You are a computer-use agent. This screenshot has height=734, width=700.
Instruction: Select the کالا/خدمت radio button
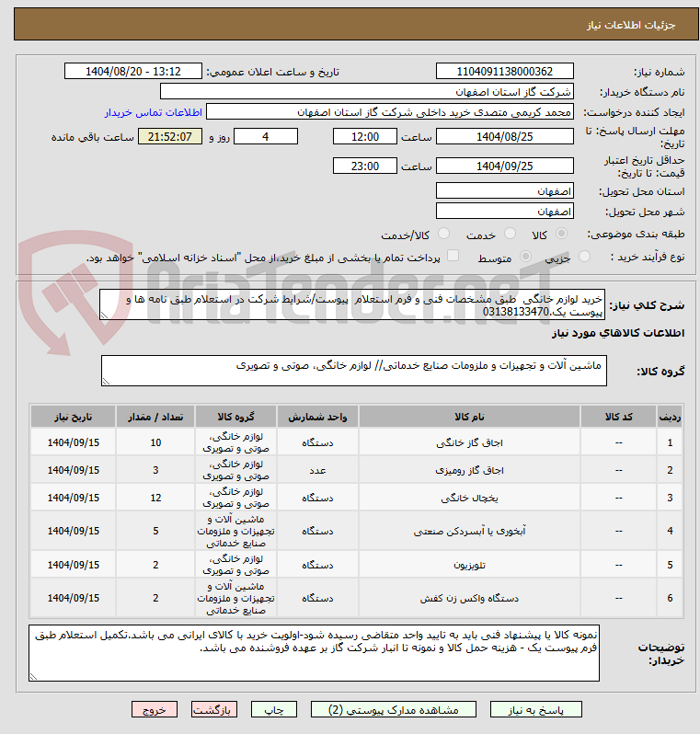pos(443,233)
